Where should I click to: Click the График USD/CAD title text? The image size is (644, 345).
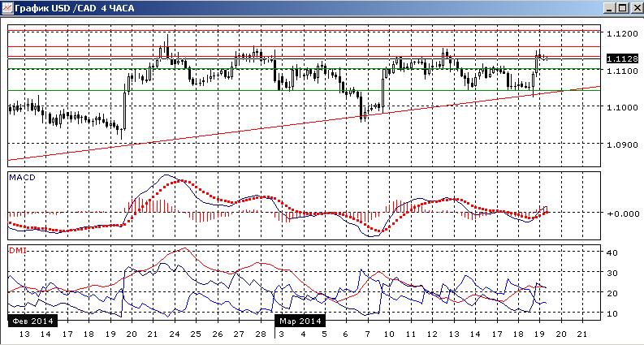[75, 8]
